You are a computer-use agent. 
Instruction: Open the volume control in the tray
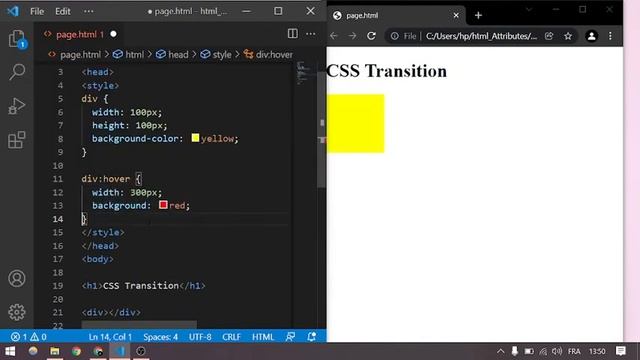557,351
